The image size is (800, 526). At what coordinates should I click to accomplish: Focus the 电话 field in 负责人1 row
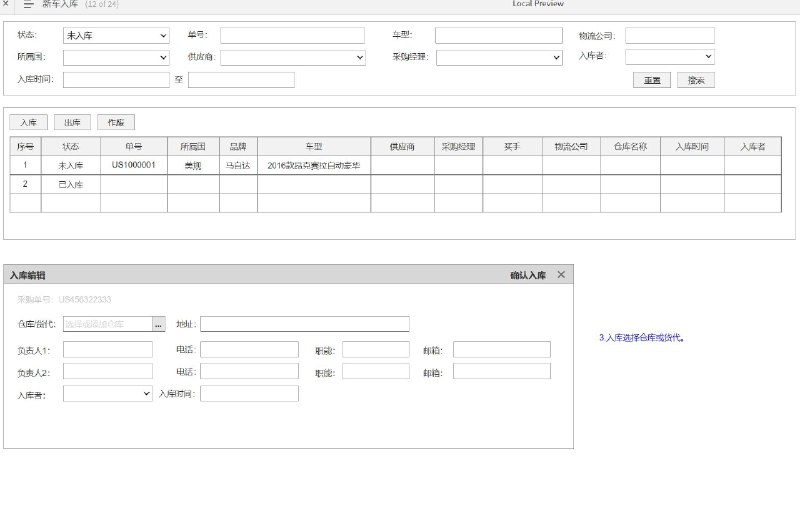click(x=249, y=349)
